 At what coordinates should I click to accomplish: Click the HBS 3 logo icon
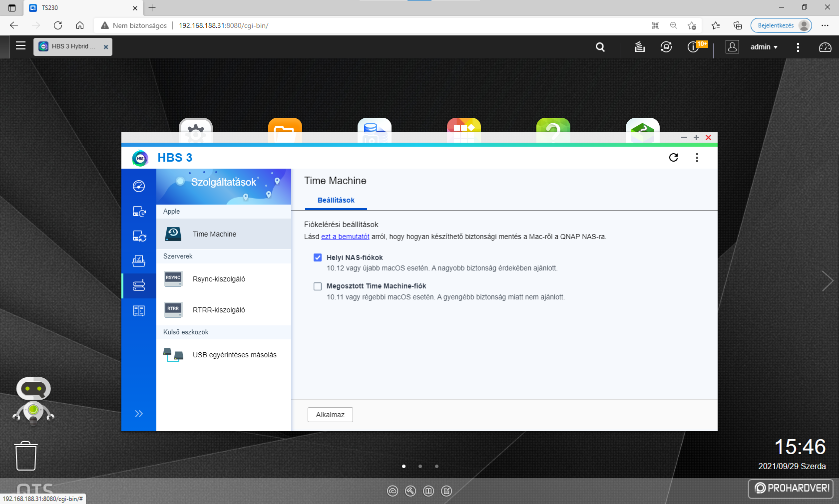(x=140, y=158)
